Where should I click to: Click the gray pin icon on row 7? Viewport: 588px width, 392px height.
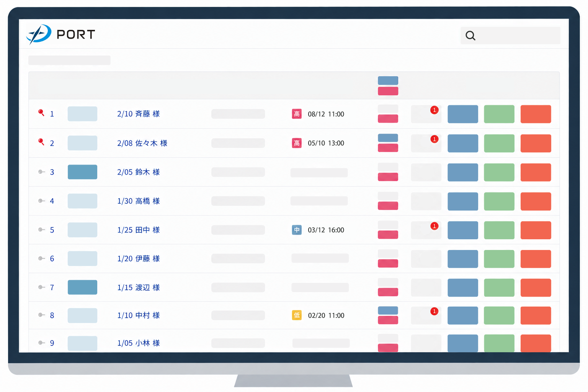(42, 287)
